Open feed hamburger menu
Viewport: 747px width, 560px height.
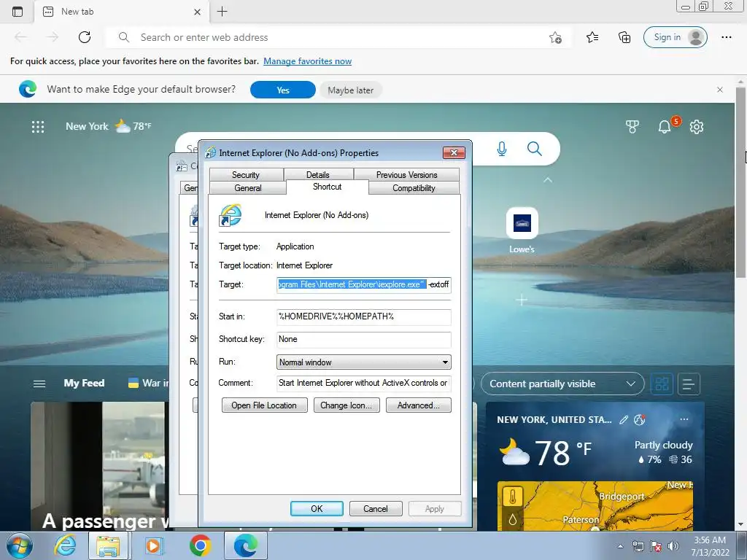pos(39,384)
